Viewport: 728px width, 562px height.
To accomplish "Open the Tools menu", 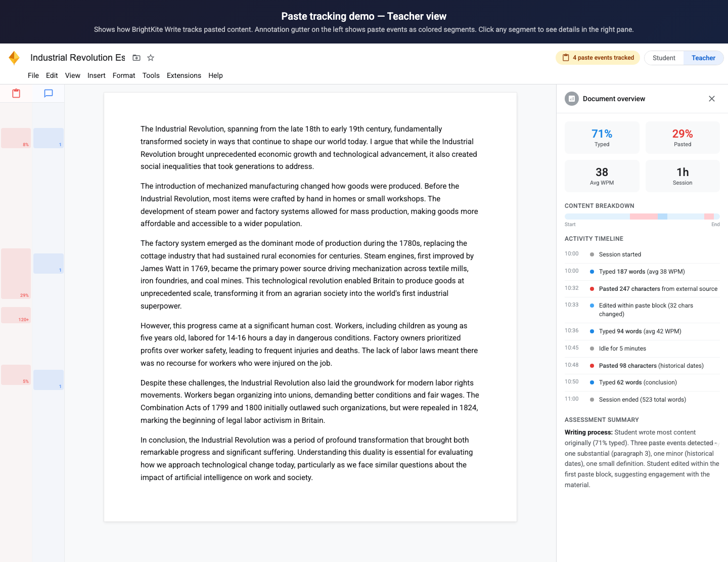I will tap(151, 75).
